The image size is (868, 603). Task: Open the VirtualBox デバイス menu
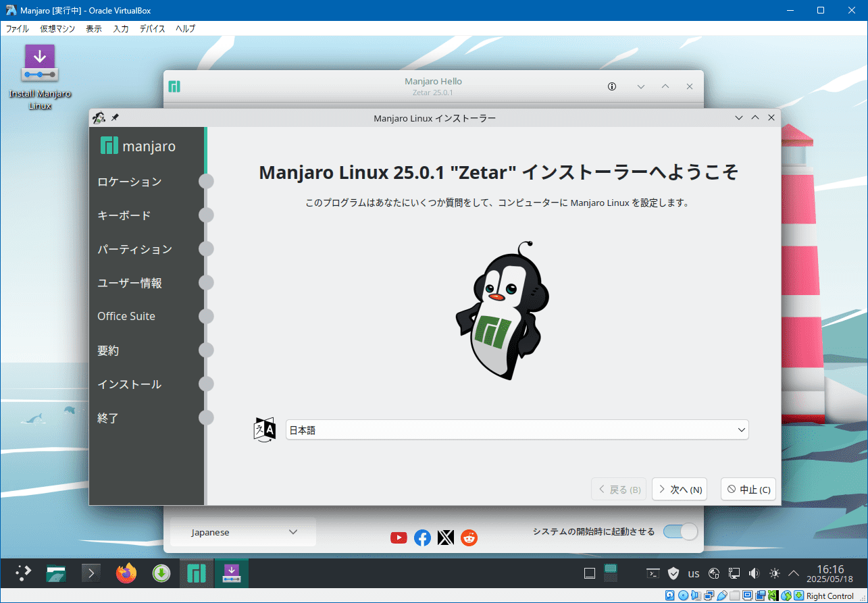(x=153, y=29)
